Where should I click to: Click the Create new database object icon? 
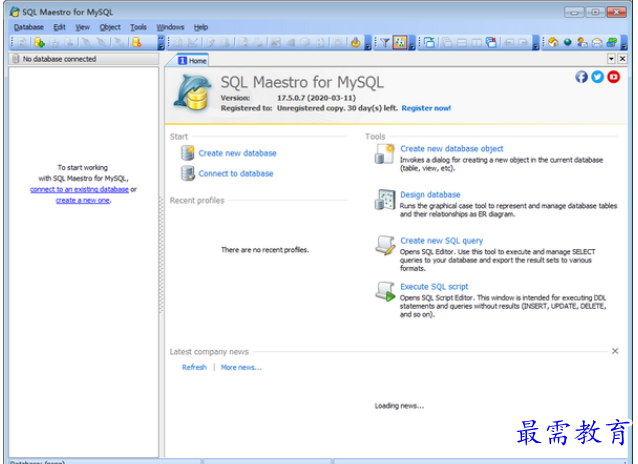pyautogui.click(x=384, y=154)
